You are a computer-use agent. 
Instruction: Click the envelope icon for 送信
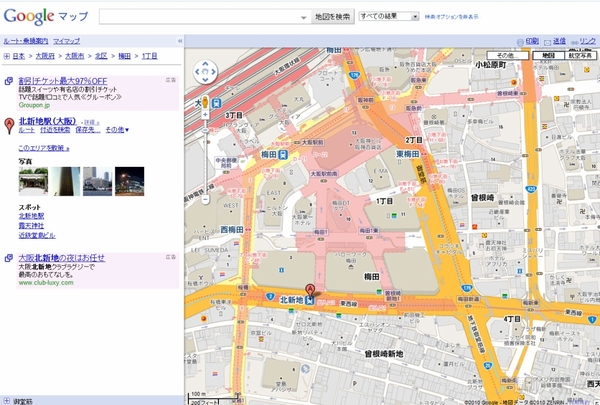(548, 42)
